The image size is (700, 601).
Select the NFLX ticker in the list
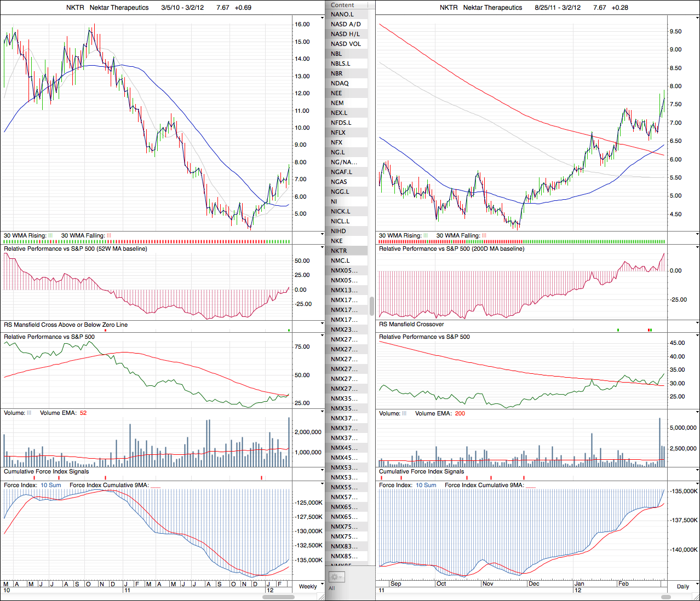point(338,132)
